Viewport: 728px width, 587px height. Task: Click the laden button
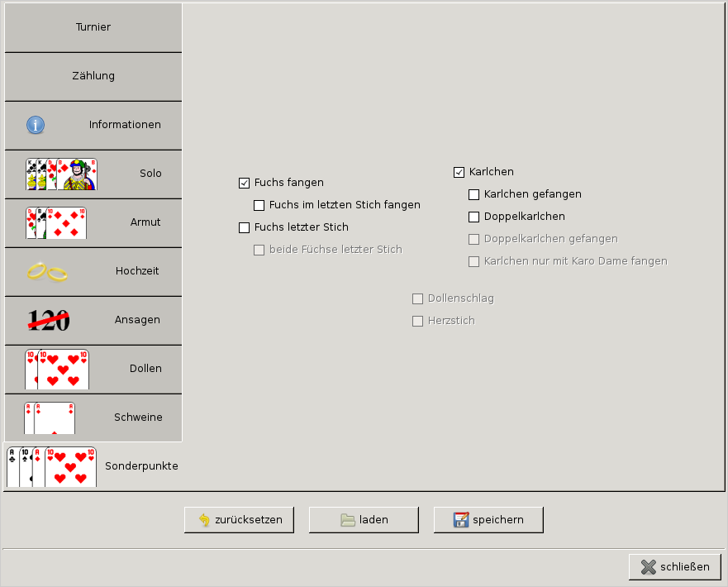tap(364, 520)
